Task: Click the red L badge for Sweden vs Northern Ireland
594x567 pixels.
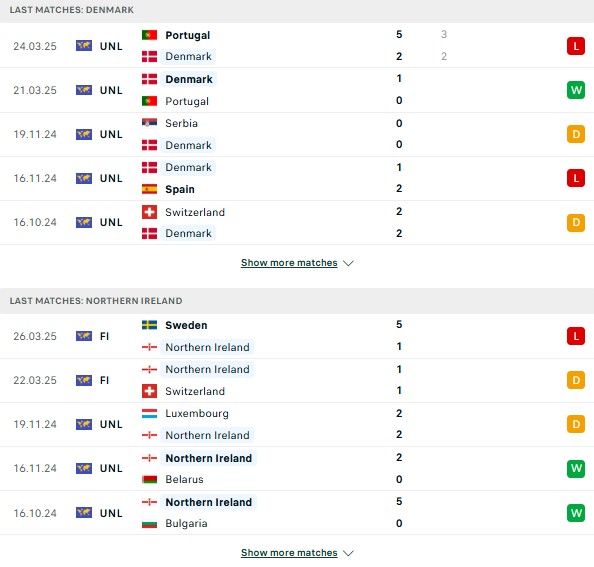Action: 575,336
